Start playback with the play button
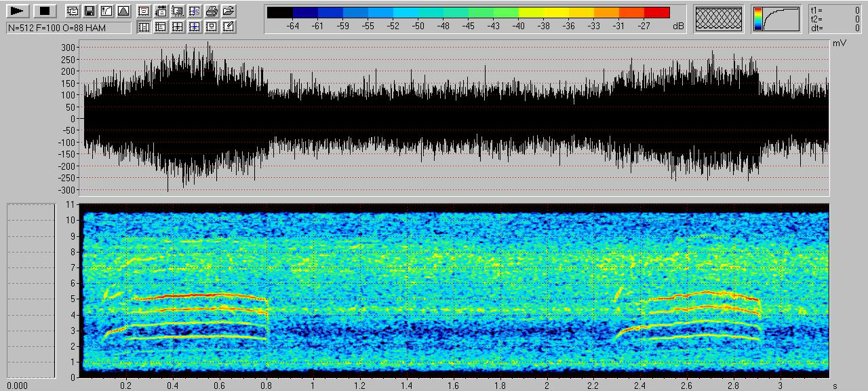Viewport: 868px width, 391px height. pyautogui.click(x=18, y=11)
